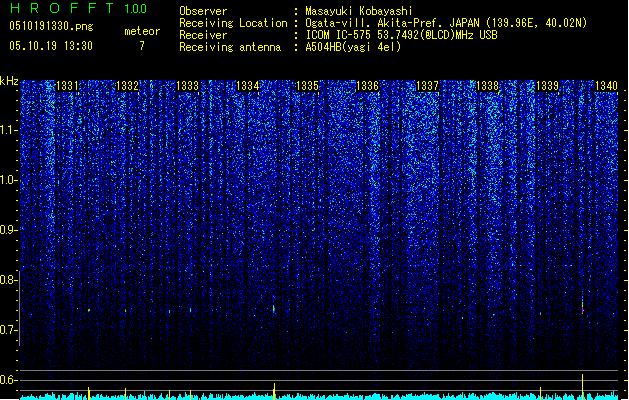629x400 pixels.
Task: Click the 1339 time marker
Action: [548, 86]
